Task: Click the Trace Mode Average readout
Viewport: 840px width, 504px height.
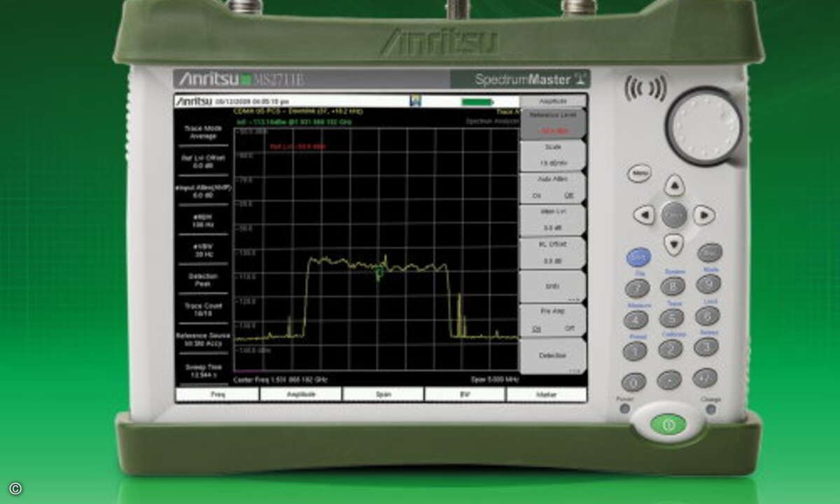Action: click(202, 133)
